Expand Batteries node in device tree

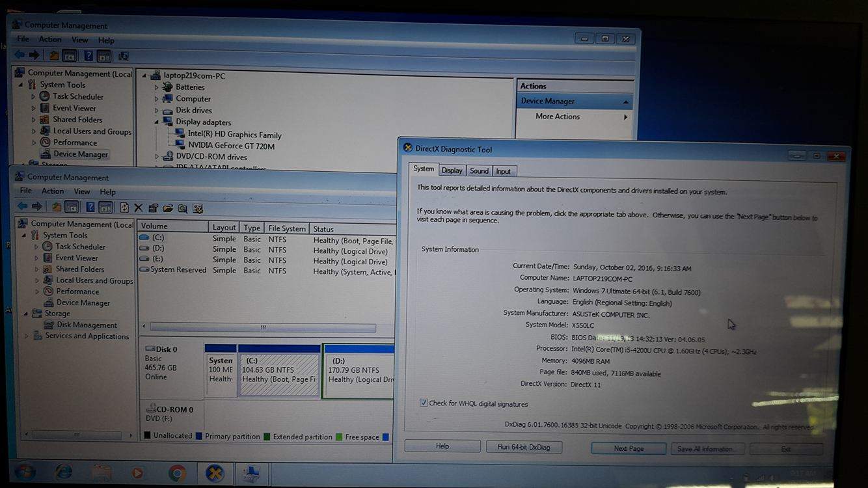click(156, 87)
